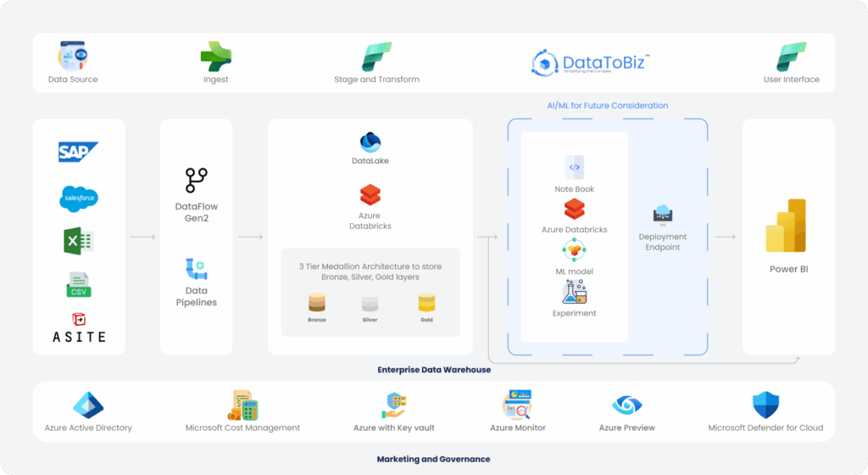Screen dimensions: 868x475
Task: Select the Silver layer cylinder icon
Action: click(x=370, y=304)
